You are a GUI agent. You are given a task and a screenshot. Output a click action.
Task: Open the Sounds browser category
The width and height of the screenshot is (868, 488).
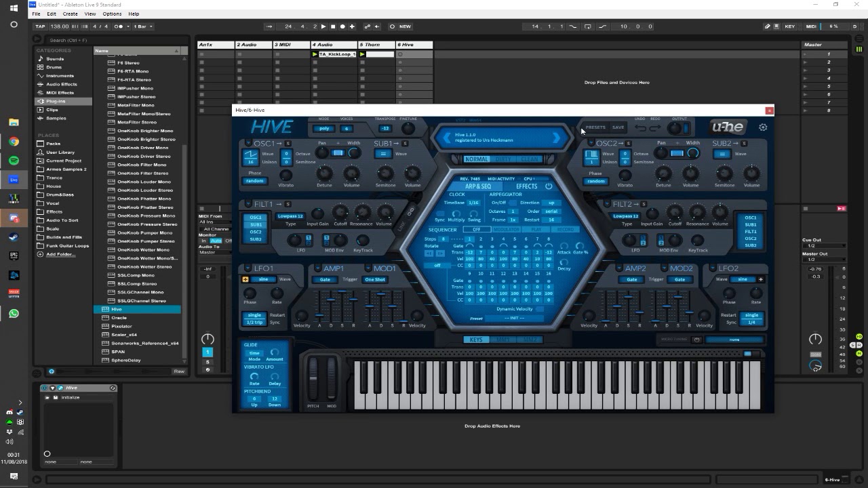click(55, 59)
